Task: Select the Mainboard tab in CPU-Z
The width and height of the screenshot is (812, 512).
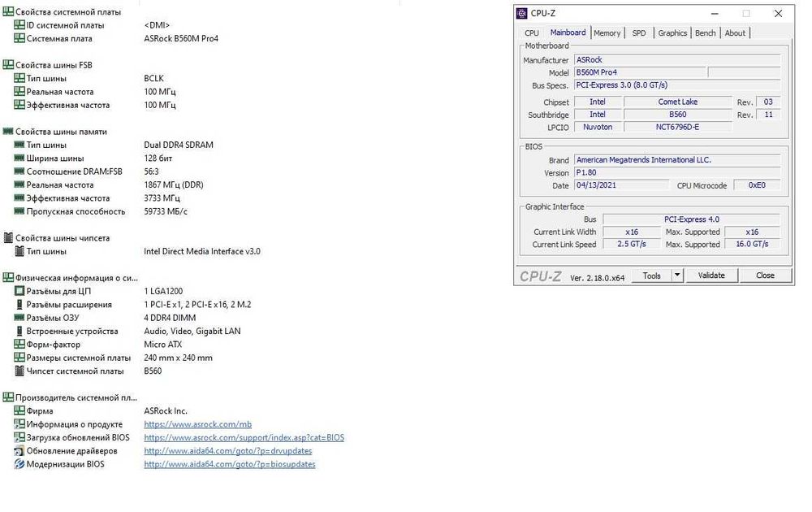Action: click(x=568, y=33)
